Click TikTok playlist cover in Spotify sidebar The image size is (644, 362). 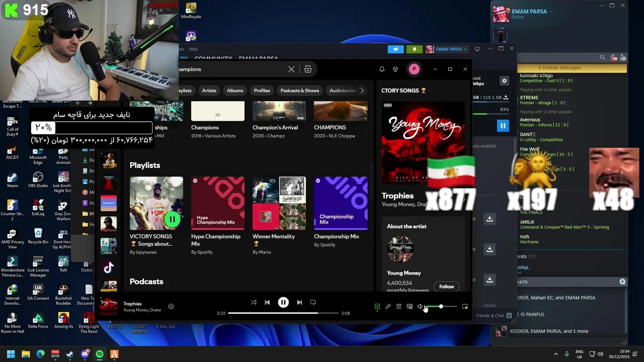pyautogui.click(x=109, y=267)
